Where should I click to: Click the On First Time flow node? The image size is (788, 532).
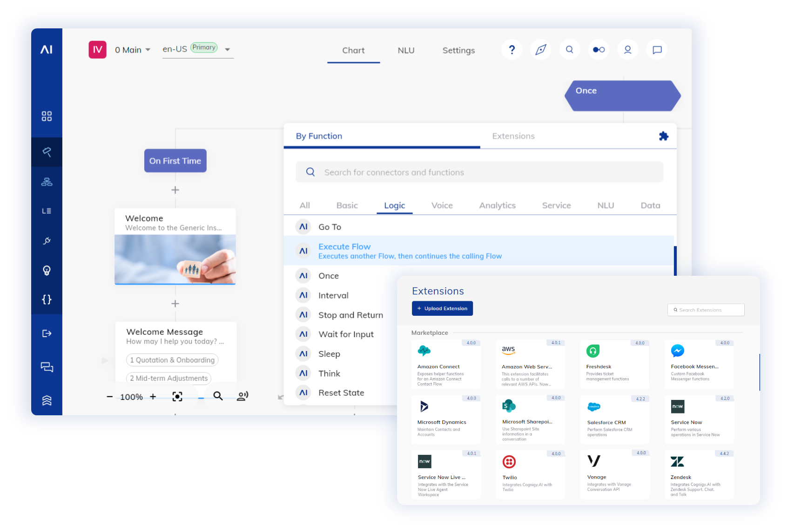click(175, 160)
